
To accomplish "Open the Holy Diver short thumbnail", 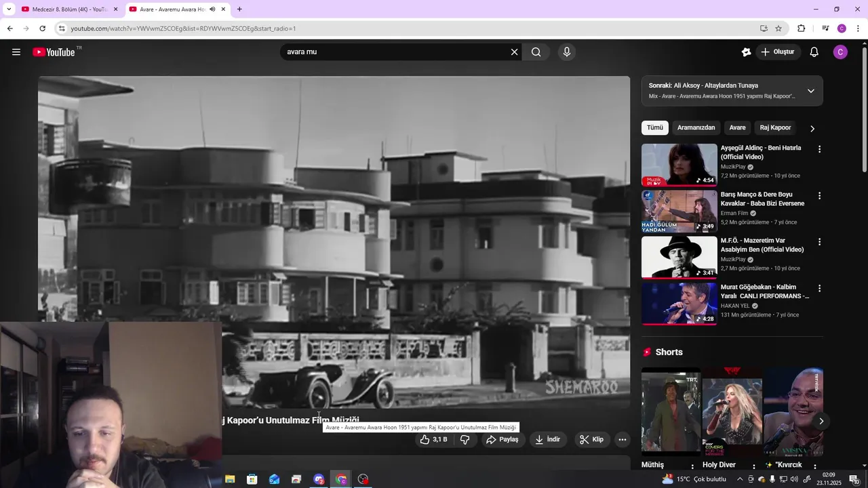I will click(x=732, y=412).
